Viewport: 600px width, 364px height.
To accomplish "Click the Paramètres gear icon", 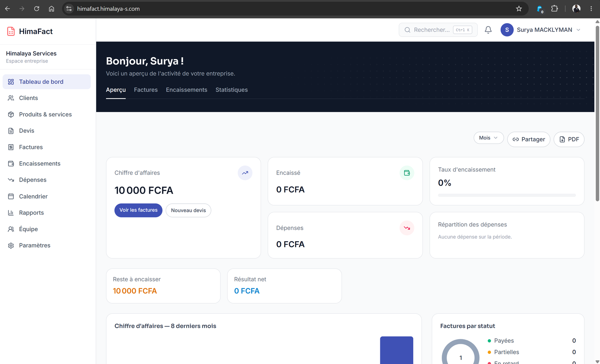I will (11, 246).
